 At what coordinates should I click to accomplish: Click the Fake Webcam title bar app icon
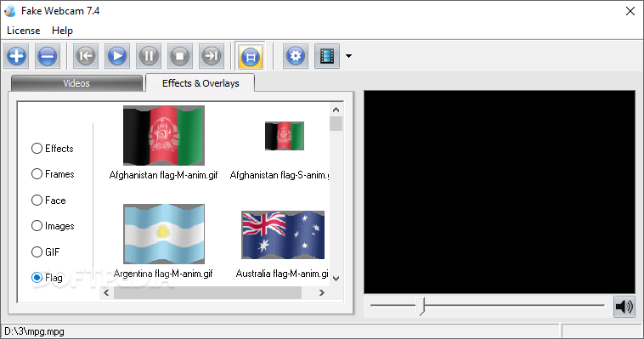(x=10, y=11)
